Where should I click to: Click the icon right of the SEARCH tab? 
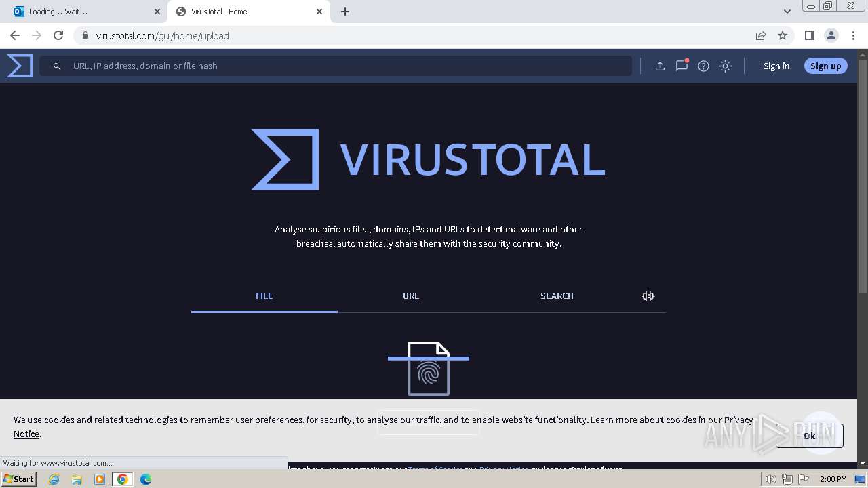point(648,296)
